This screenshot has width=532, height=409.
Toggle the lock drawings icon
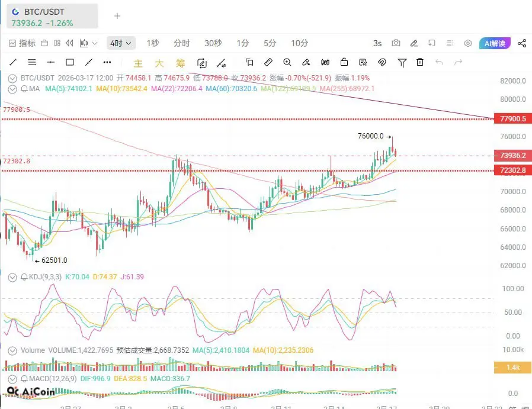coord(344,62)
